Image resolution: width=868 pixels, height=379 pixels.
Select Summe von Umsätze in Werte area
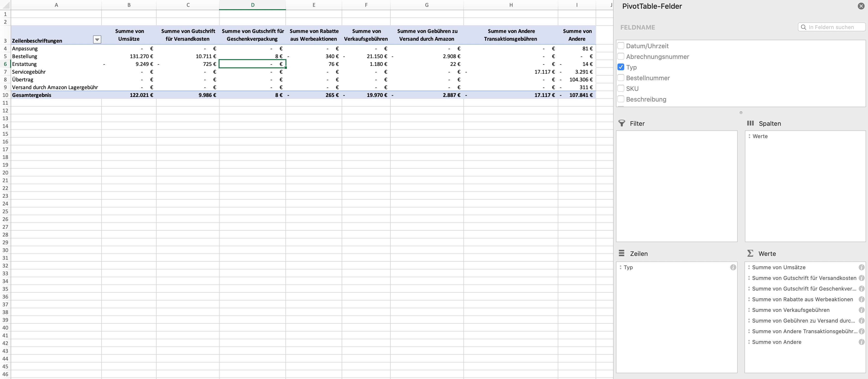tap(778, 267)
